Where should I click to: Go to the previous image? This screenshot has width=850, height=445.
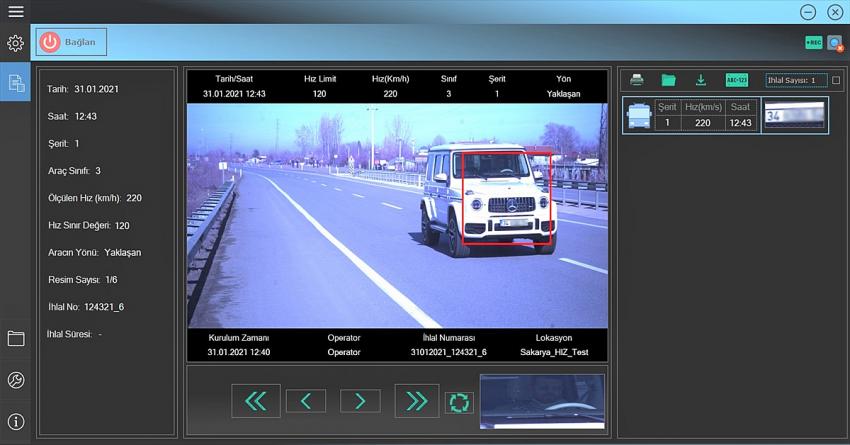pos(306,401)
